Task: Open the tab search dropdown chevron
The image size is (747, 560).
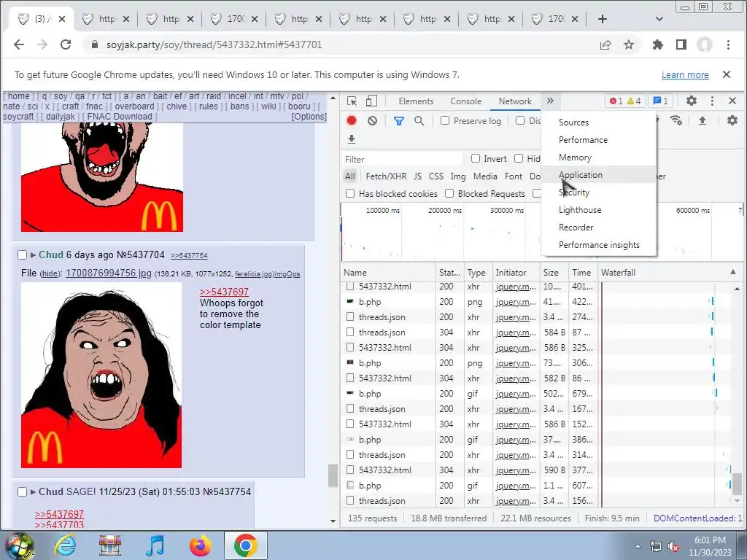Action: (659, 19)
